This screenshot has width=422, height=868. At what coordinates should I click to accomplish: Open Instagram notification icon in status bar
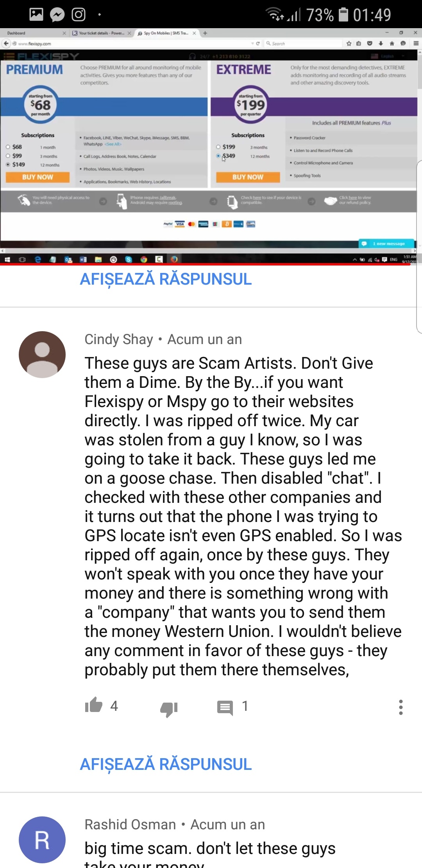pyautogui.click(x=79, y=15)
